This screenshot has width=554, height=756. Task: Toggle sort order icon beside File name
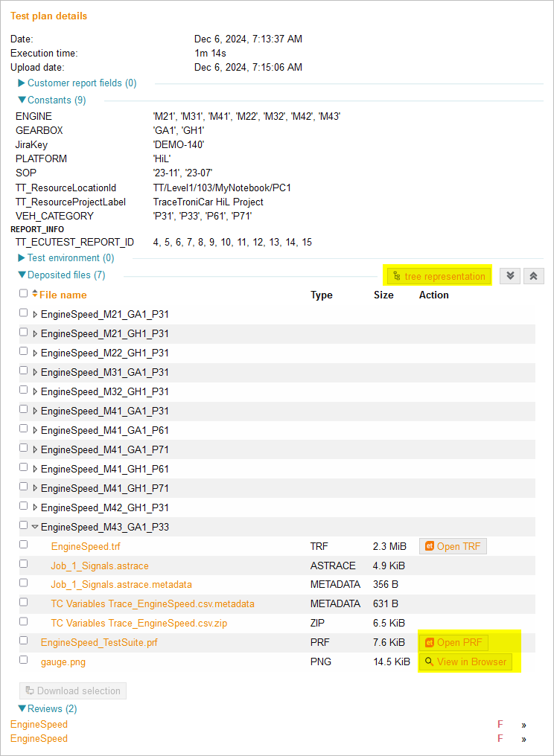click(x=35, y=294)
